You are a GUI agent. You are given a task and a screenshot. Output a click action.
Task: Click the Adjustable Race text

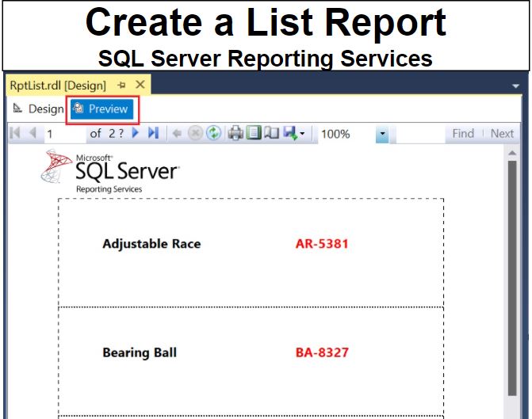(151, 244)
